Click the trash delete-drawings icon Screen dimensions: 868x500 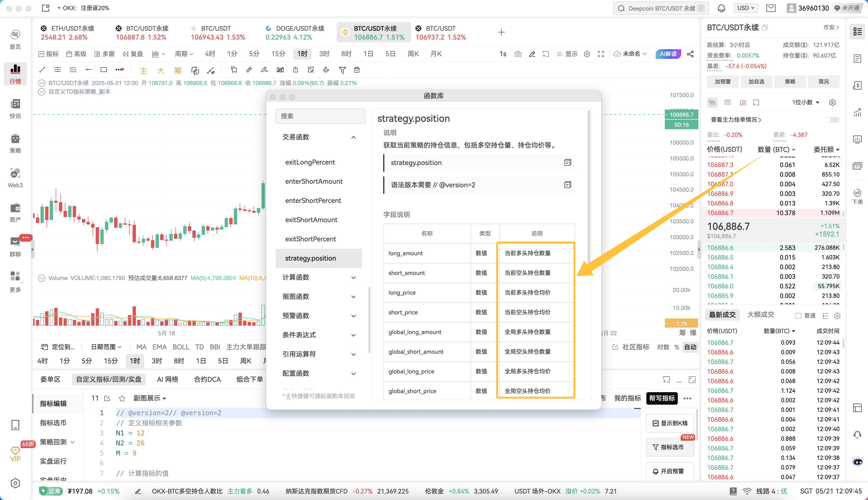(357, 70)
